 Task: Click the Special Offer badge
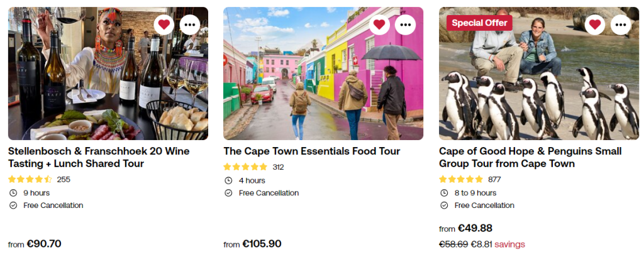coord(480,23)
